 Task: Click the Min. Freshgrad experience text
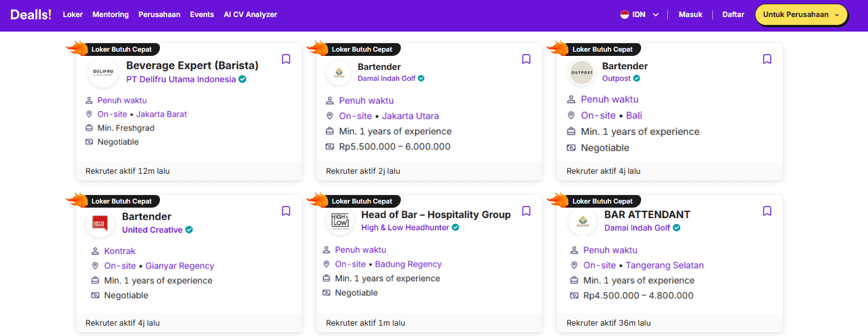tap(126, 128)
